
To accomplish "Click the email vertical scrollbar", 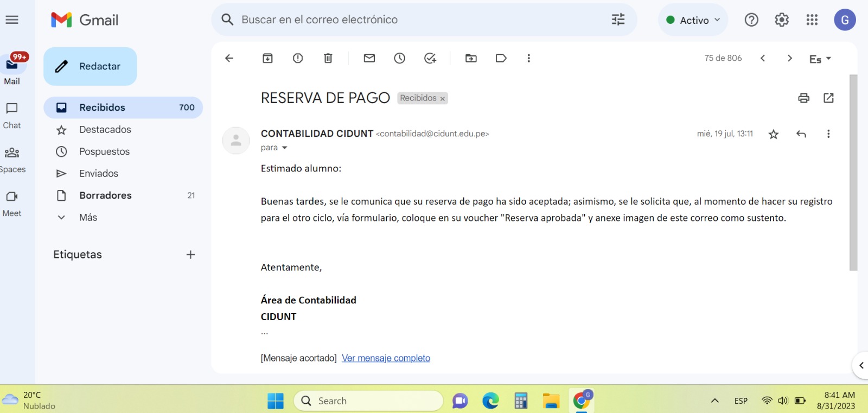I will [853, 173].
